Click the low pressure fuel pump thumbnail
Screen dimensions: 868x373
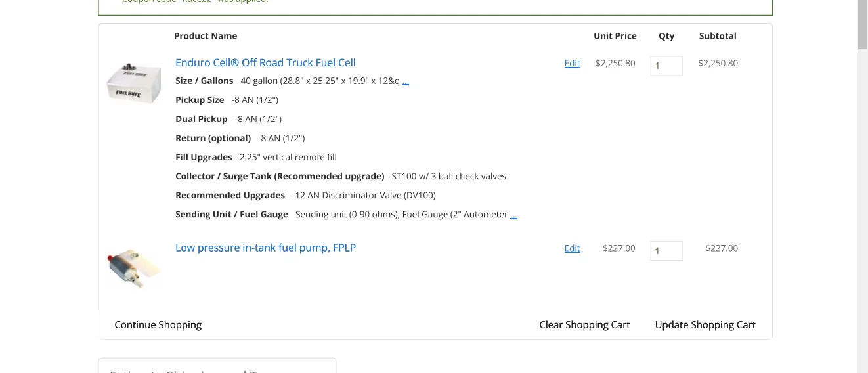tap(134, 268)
